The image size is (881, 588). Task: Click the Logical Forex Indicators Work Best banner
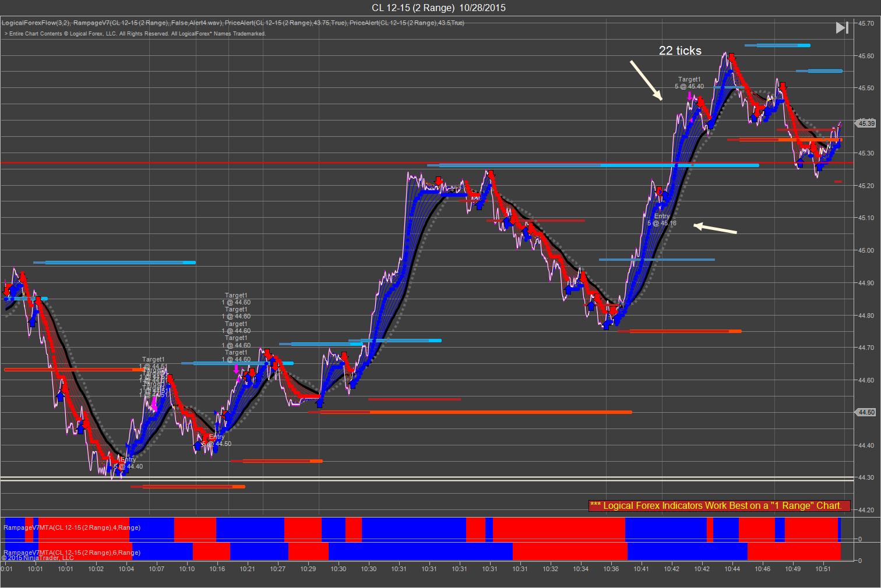click(x=720, y=505)
